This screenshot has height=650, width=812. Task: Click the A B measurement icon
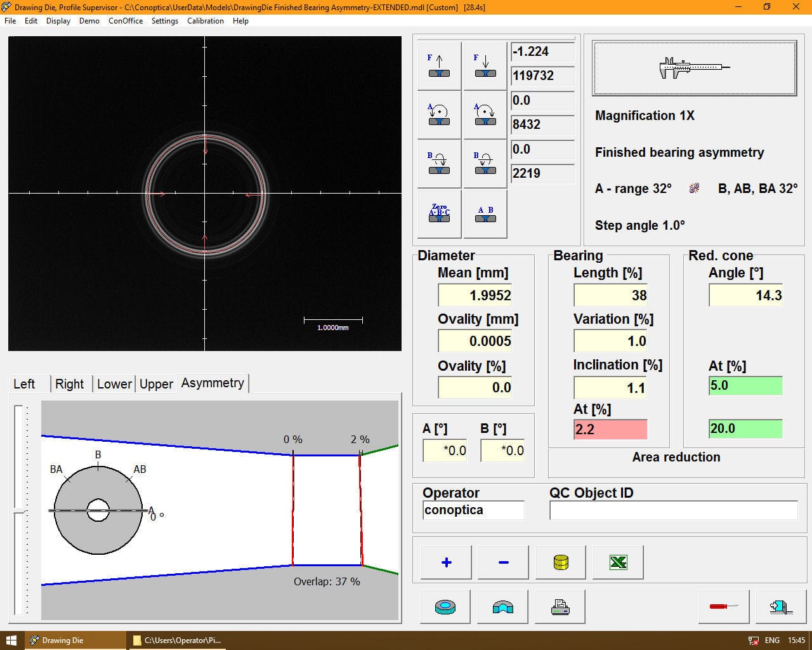pyautogui.click(x=485, y=213)
